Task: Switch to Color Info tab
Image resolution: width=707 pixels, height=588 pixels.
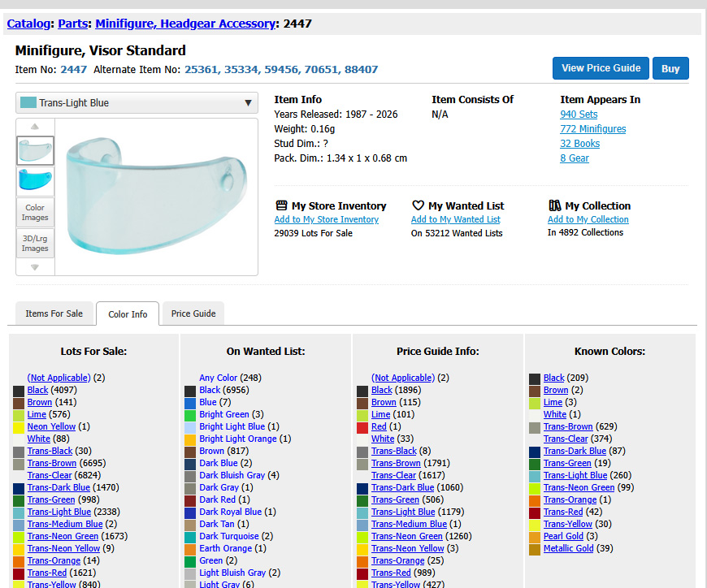Action: pyautogui.click(x=128, y=314)
